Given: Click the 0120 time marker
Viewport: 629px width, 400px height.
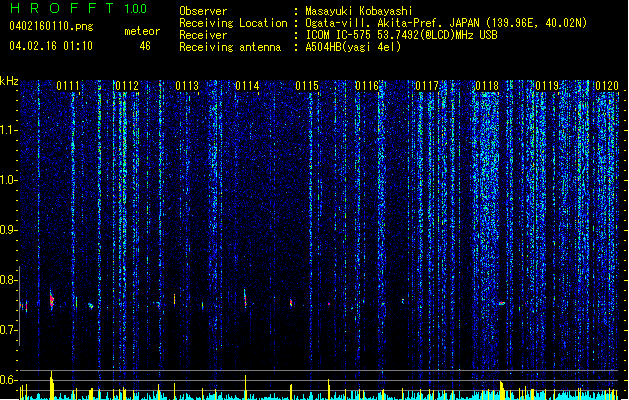Looking at the screenshot, I should (x=607, y=86).
